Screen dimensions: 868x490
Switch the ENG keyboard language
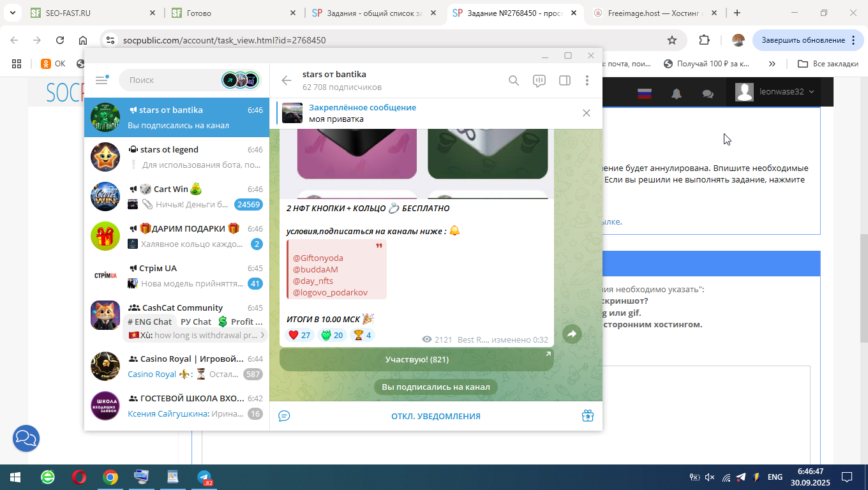pos(775,477)
